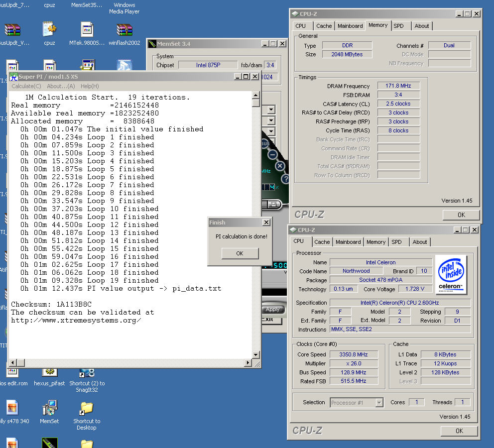Image resolution: width=494 pixels, height=448 pixels.
Task: Switch to CPU tab in upper CPU-Z window
Action: coord(300,26)
